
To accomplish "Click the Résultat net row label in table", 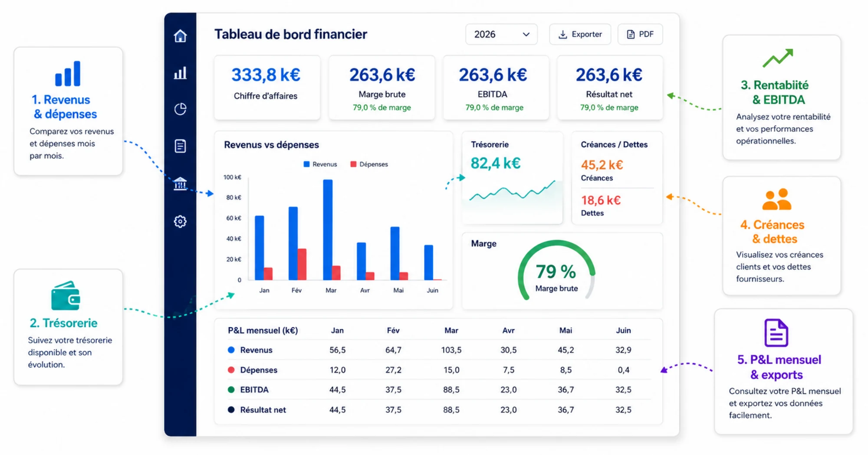I will coord(263,410).
